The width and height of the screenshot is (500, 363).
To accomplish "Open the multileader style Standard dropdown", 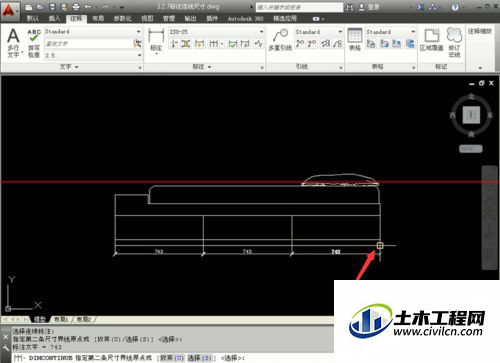I will [x=340, y=32].
